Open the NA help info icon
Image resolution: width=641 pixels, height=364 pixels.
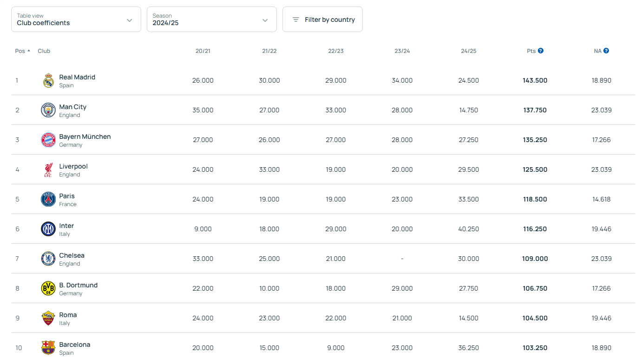(606, 51)
